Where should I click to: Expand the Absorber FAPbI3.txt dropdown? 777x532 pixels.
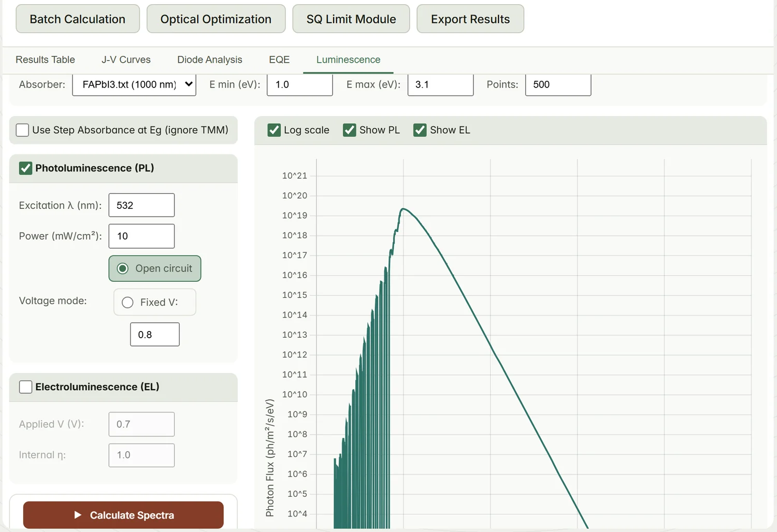(x=134, y=84)
